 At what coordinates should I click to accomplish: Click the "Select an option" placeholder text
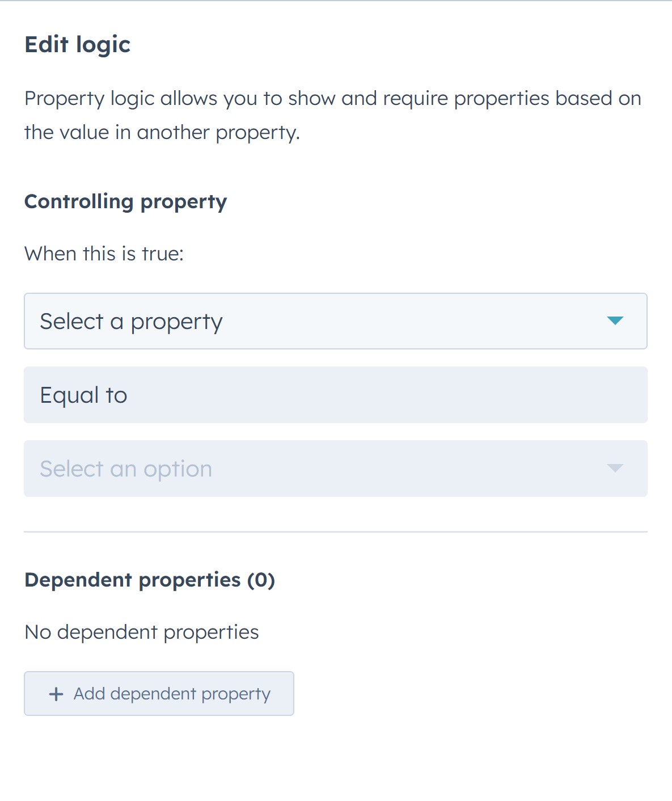click(126, 469)
